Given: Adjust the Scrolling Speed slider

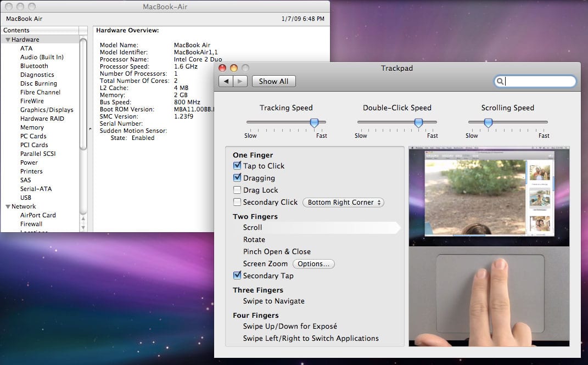Looking at the screenshot, I should [x=488, y=122].
